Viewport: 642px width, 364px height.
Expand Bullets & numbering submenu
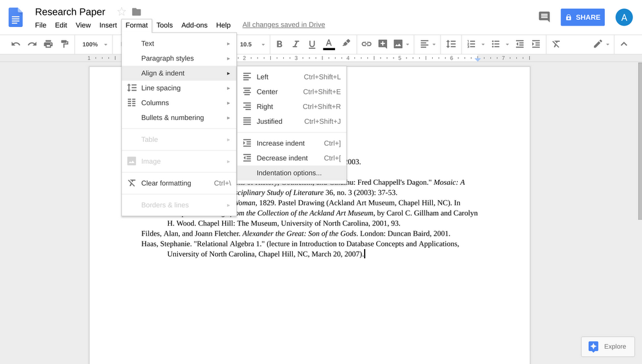tap(179, 117)
